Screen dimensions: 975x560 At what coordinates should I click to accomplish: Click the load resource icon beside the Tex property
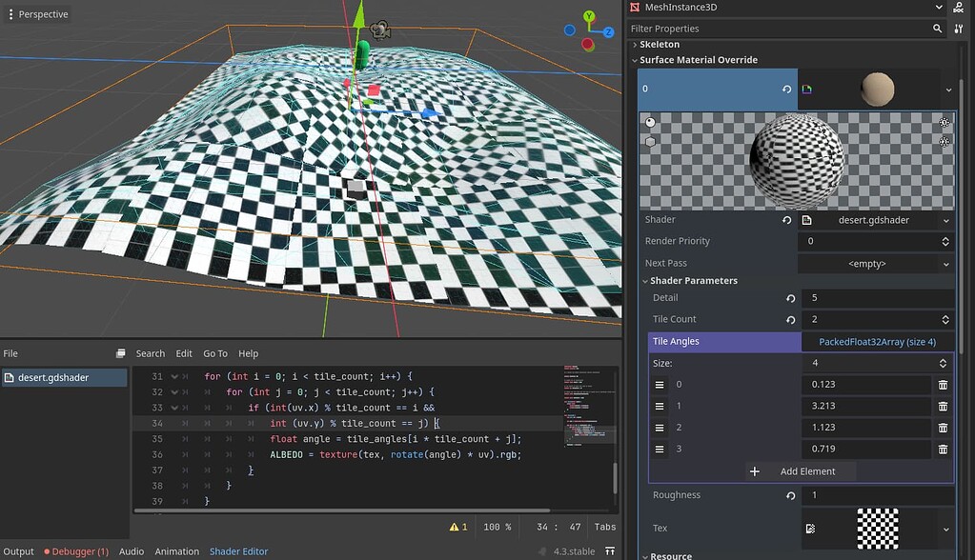809,528
